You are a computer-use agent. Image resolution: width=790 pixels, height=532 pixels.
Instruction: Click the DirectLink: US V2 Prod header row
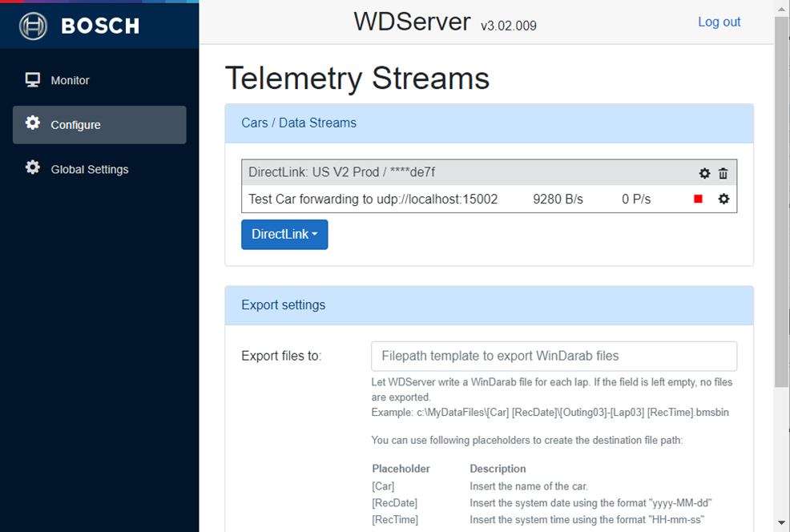click(489, 172)
